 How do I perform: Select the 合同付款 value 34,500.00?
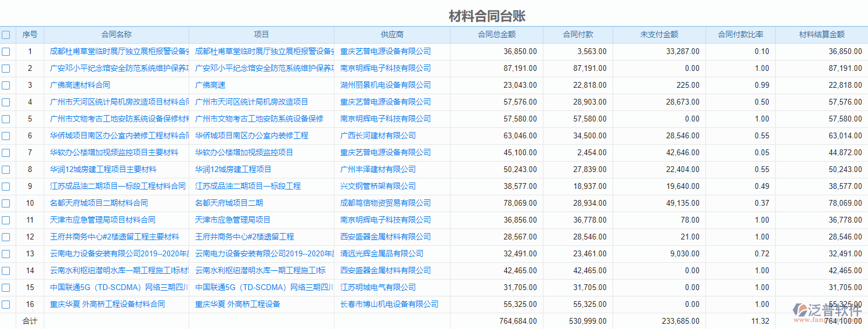[x=590, y=136]
